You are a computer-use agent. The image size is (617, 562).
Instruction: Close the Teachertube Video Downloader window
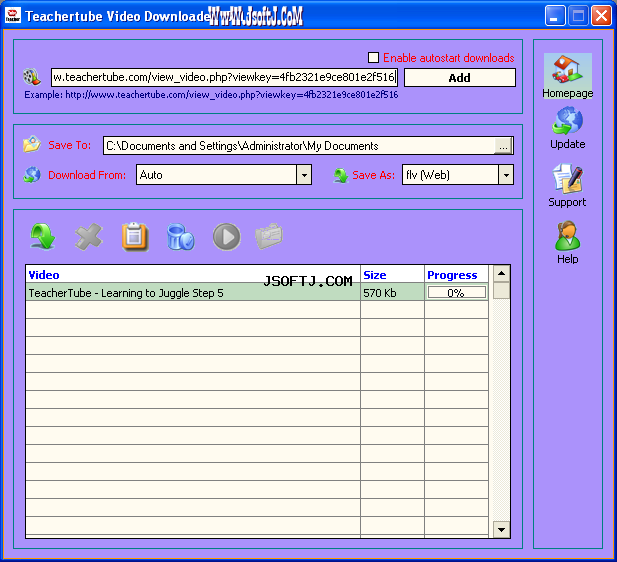tap(602, 16)
